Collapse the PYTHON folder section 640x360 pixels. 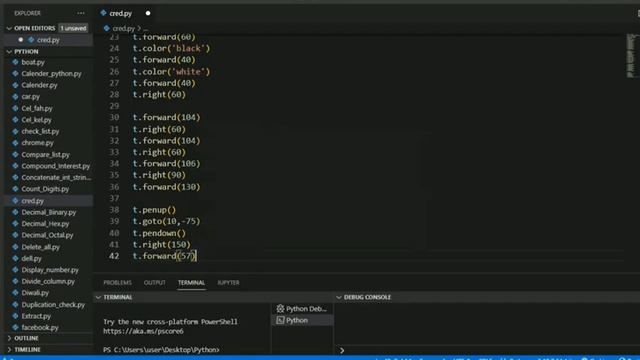tap(9, 52)
